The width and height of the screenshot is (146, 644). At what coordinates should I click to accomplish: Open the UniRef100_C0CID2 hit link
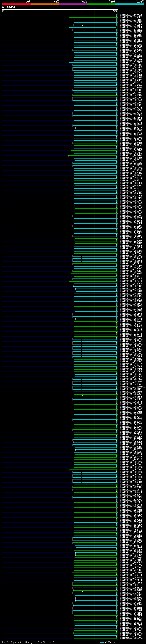coord(131,151)
